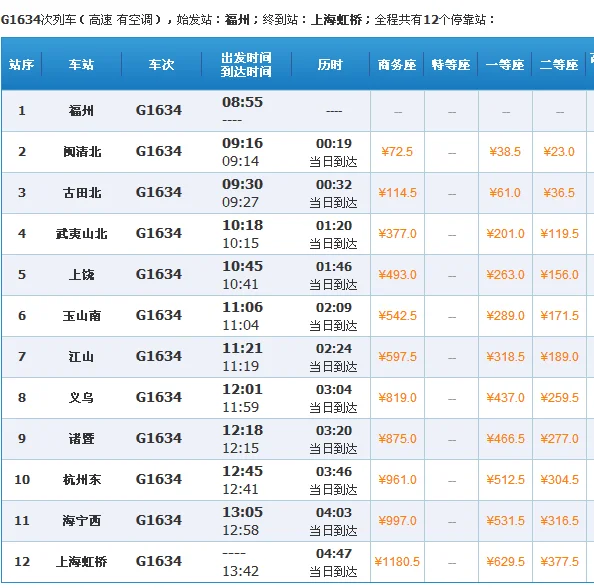Select station 杭州东
Viewport: 594px width, 588px height.
(x=82, y=479)
